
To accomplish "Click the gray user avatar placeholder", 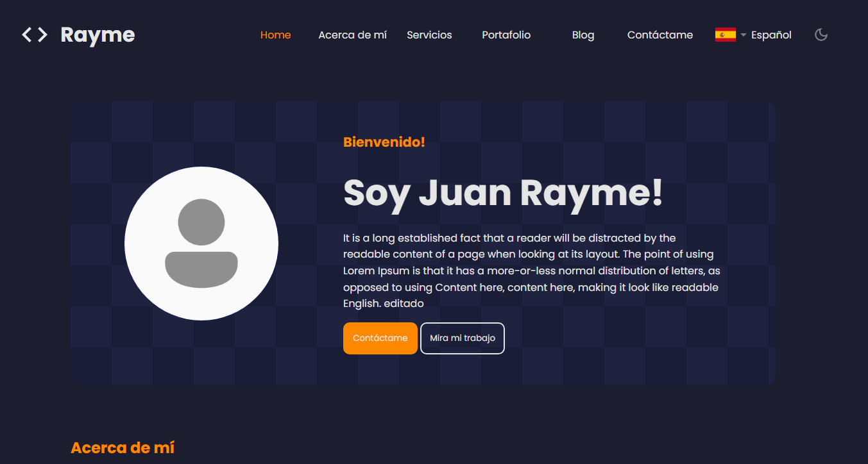I will coord(201,244).
